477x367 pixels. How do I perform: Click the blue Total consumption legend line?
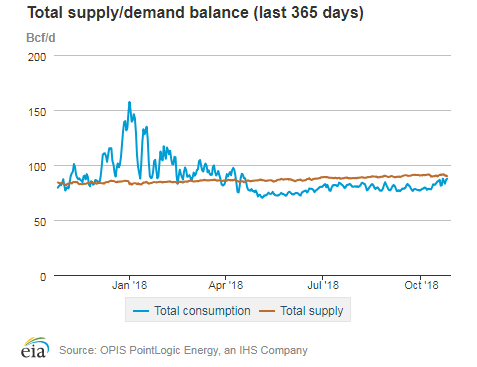(140, 311)
